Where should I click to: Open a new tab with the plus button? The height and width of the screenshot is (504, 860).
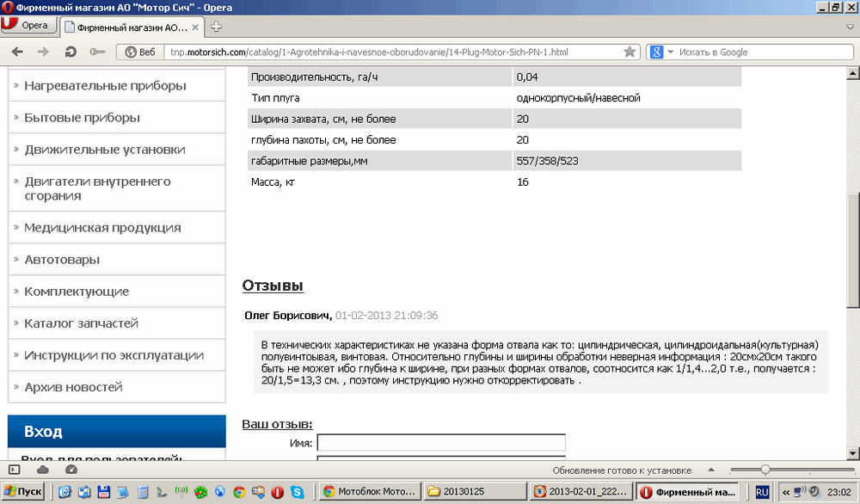click(x=216, y=27)
